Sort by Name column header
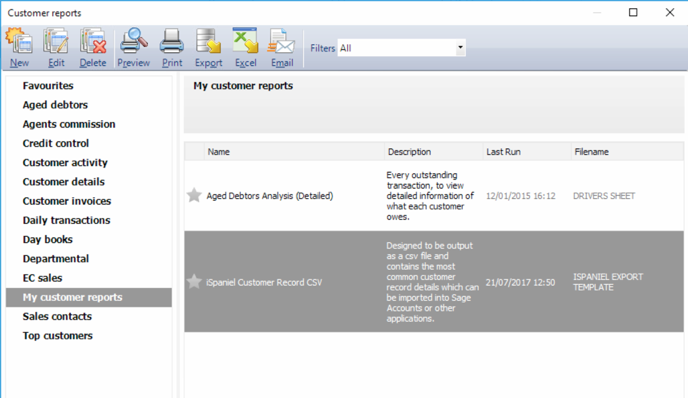Screen dimensions: 688x398 (x=294, y=152)
